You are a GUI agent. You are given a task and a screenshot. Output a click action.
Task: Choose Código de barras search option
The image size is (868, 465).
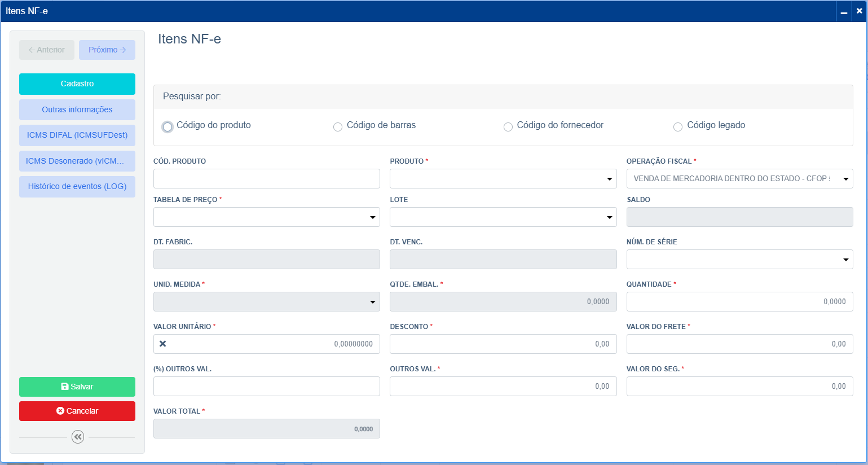pyautogui.click(x=337, y=126)
